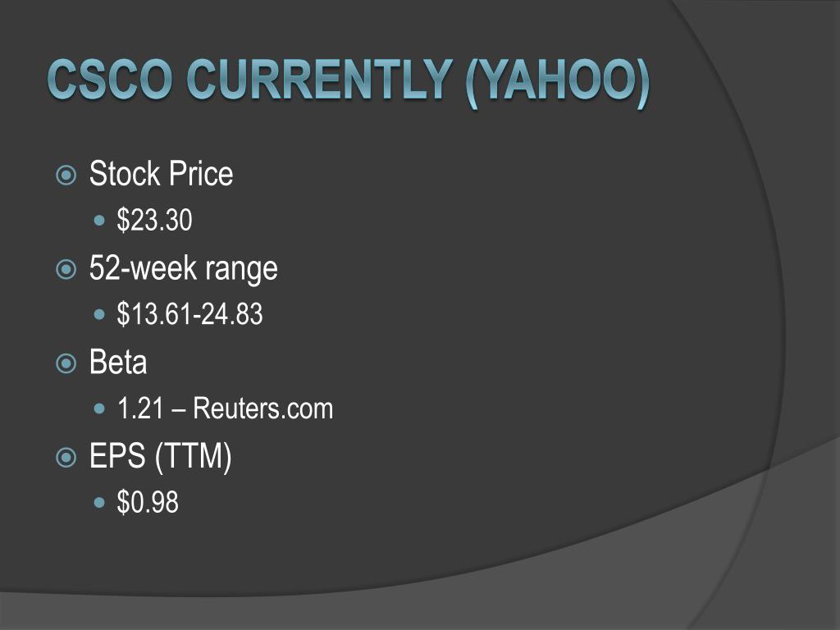The width and height of the screenshot is (840, 630).
Task: Click the bullet icon beside 52-week range
Action: click(66, 269)
